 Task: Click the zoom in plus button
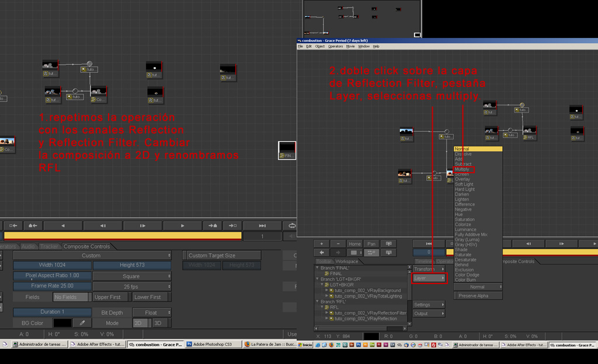322,244
